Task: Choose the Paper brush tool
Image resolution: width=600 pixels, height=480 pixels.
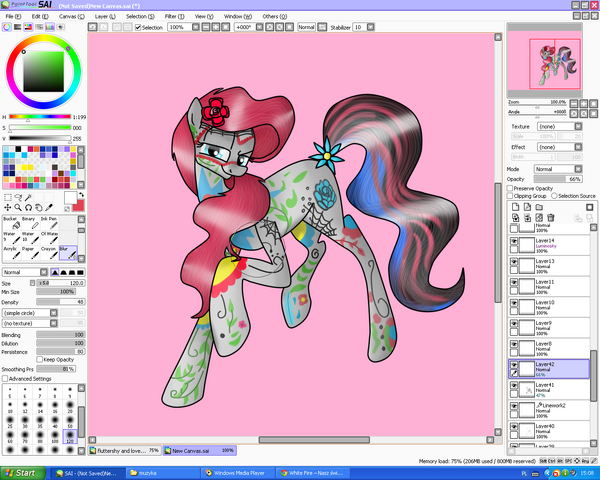Action: click(30, 253)
